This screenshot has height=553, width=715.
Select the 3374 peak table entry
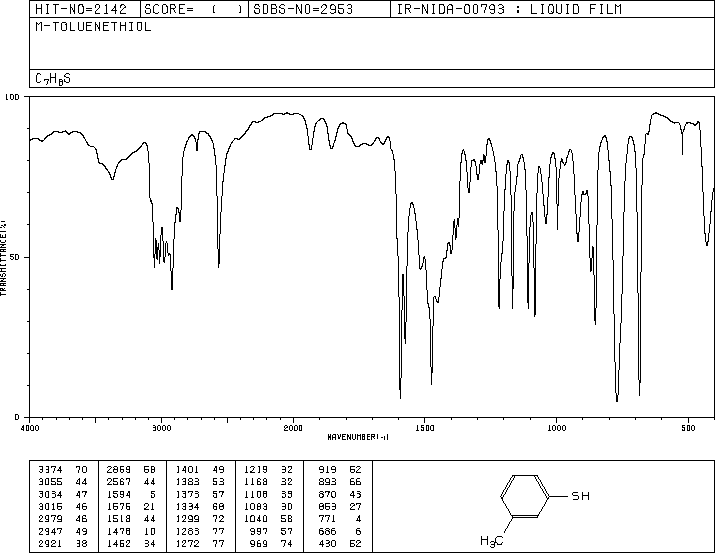[62, 470]
